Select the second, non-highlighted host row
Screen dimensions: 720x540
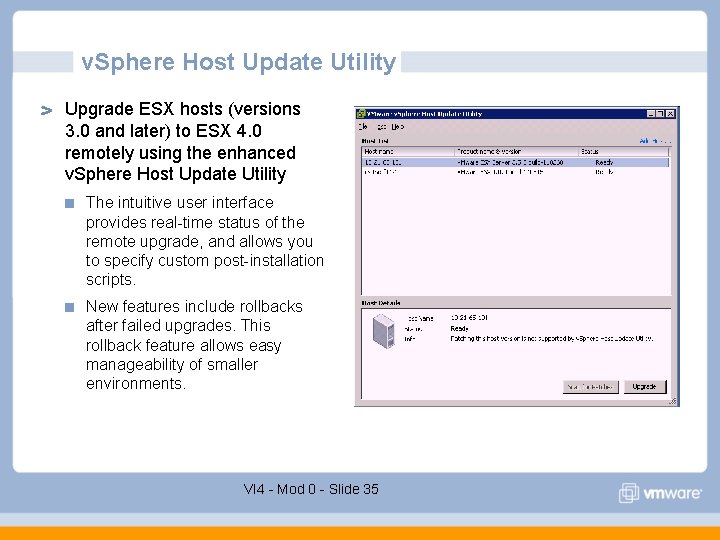515,172
